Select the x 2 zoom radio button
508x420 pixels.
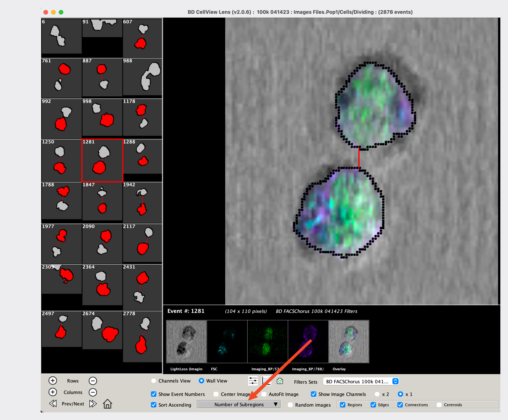377,394
